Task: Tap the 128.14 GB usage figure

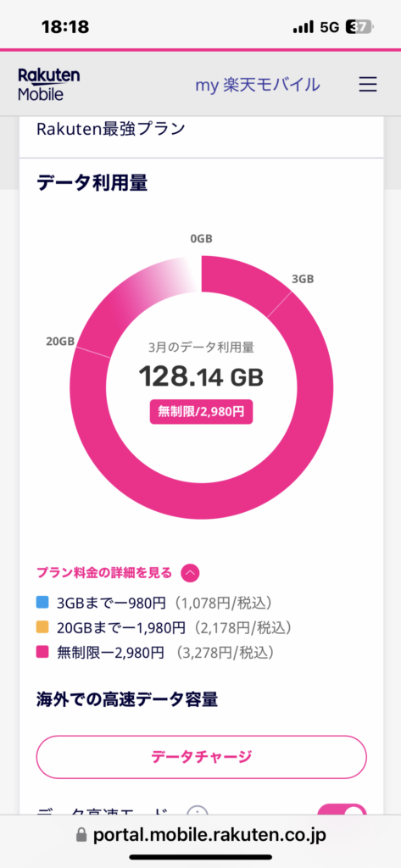Action: pos(201,376)
